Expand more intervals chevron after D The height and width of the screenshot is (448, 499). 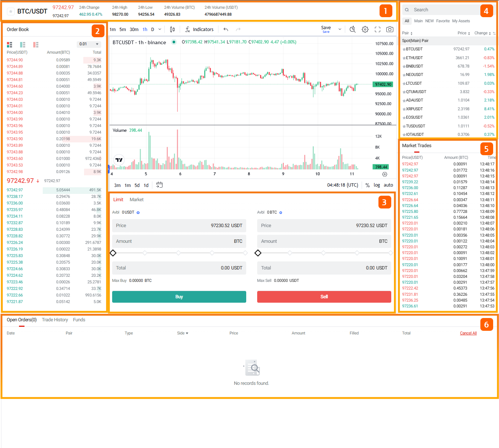coord(160,30)
